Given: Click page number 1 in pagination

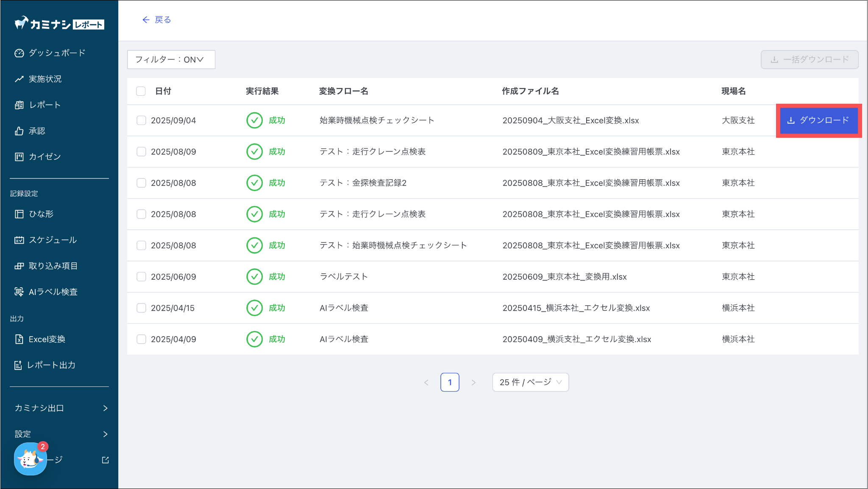Looking at the screenshot, I should pos(450,382).
